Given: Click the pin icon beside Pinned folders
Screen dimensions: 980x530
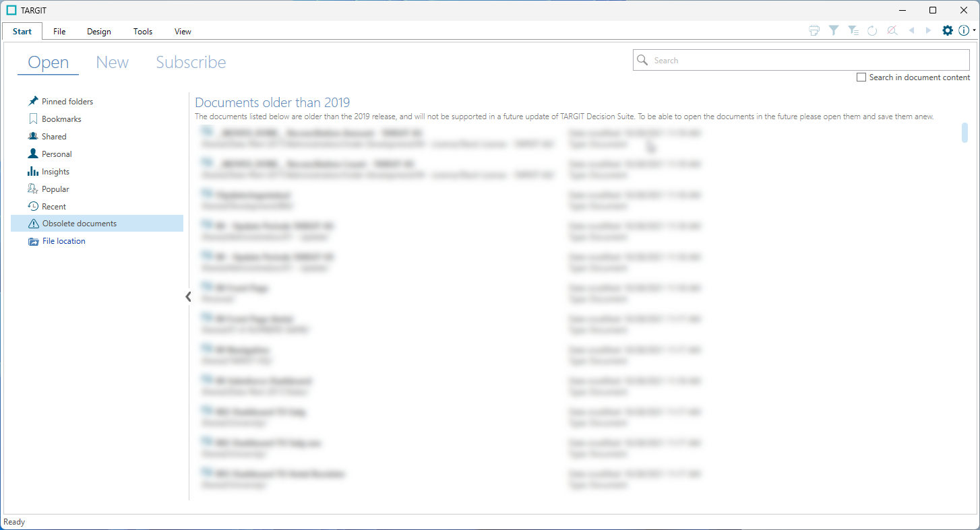Looking at the screenshot, I should 33,101.
